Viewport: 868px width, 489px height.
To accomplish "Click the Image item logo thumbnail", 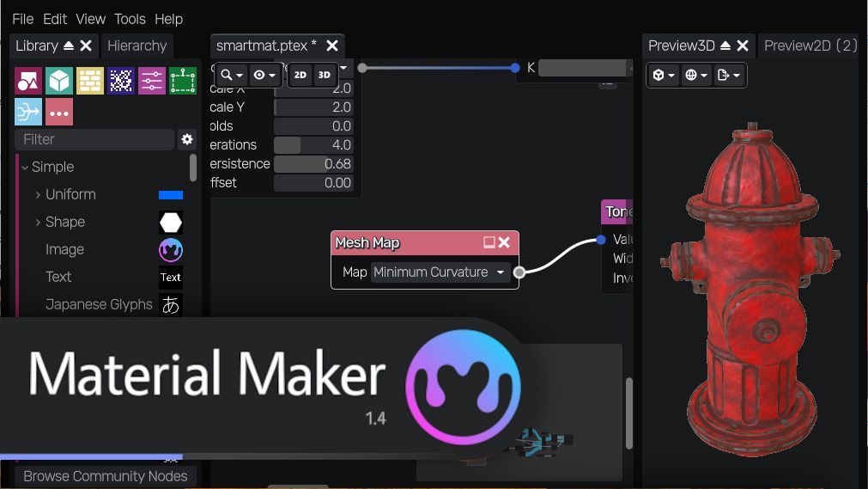I will pos(171,249).
